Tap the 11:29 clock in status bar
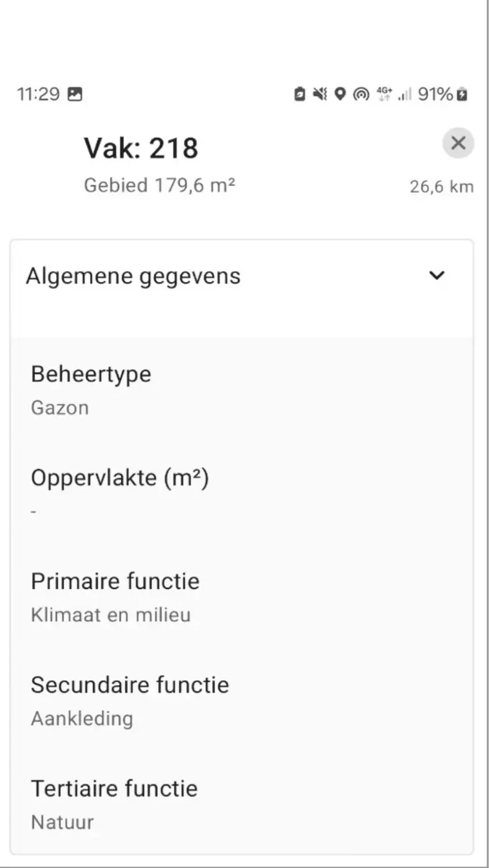Image resolution: width=489 pixels, height=868 pixels. coord(38,95)
